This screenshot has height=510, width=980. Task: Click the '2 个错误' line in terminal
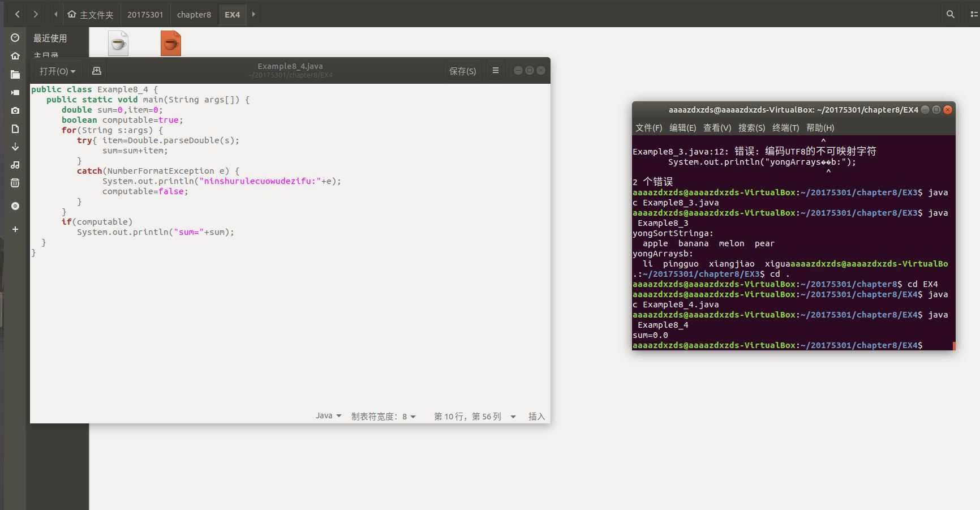click(652, 182)
